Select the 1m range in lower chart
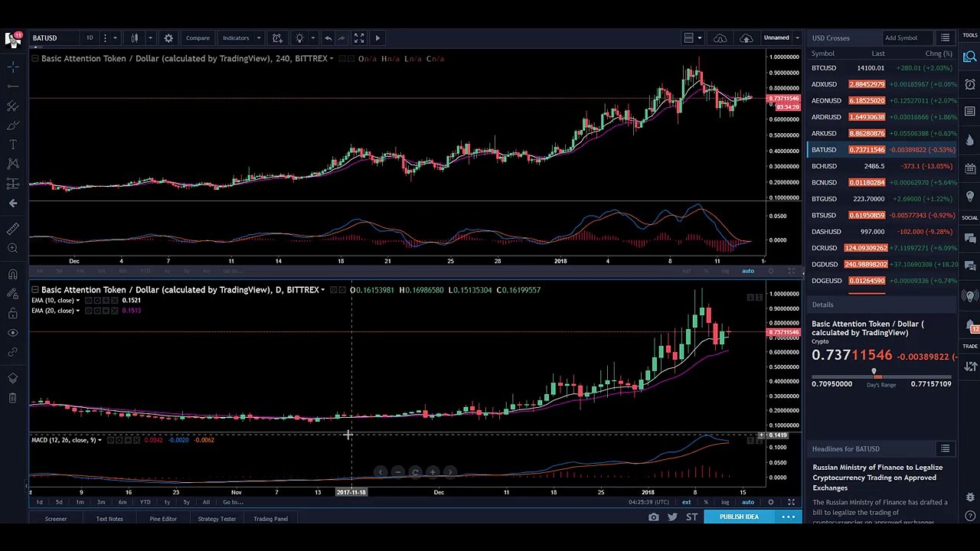The height and width of the screenshot is (551, 980). (80, 502)
